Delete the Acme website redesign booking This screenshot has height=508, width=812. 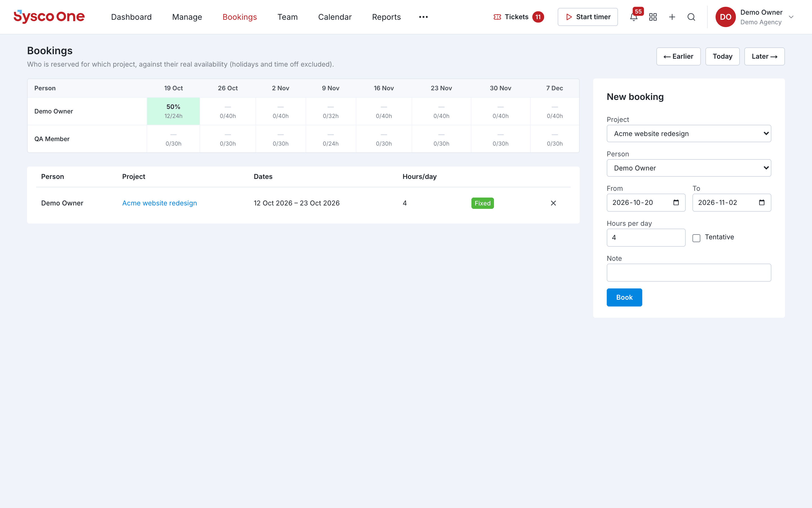(553, 203)
